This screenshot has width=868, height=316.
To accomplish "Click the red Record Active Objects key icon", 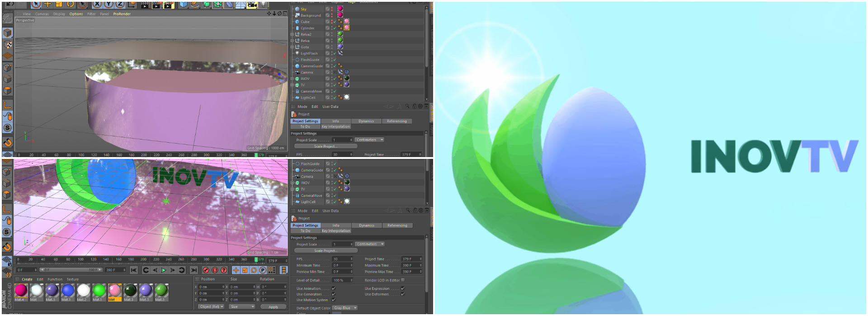I will click(x=206, y=270).
